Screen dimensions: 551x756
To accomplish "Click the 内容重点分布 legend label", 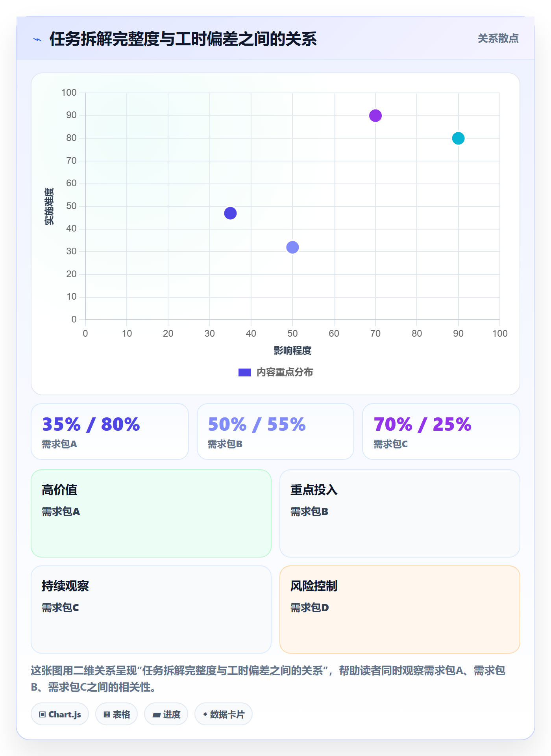I will point(285,372).
